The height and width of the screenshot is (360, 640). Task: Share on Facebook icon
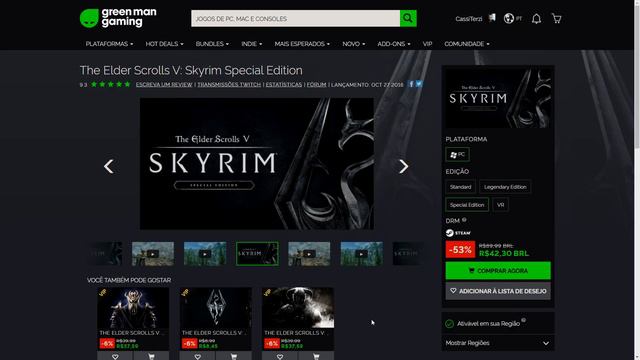(x=411, y=84)
